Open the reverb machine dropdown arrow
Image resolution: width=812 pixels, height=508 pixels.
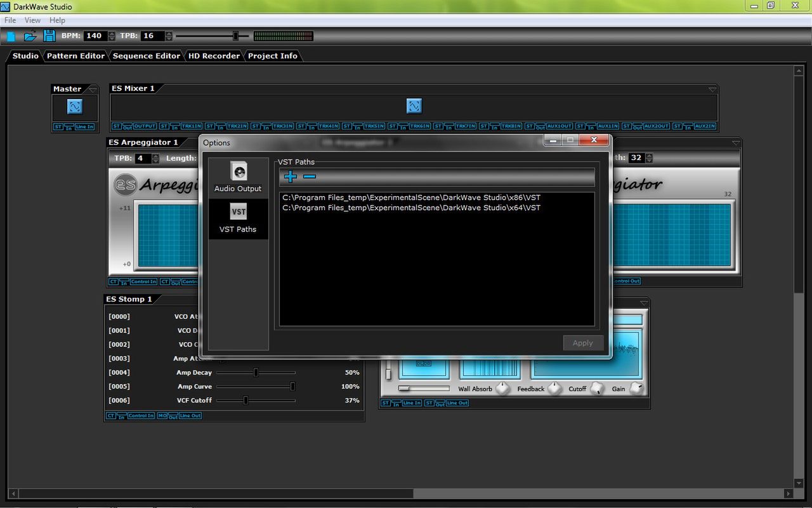(644, 303)
